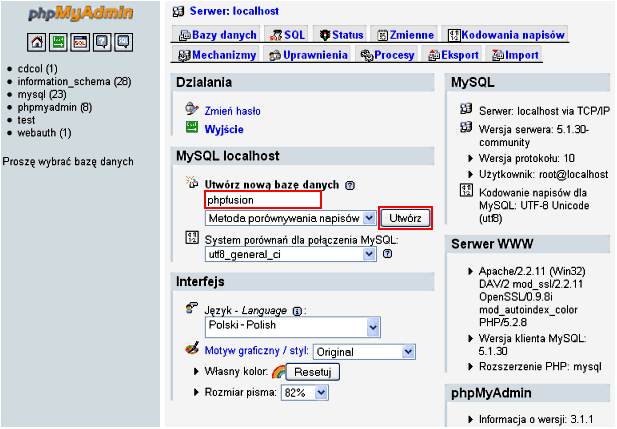The width and height of the screenshot is (617, 429).
Task: Switch to the Bazy danych tab
Action: pyautogui.click(x=216, y=35)
